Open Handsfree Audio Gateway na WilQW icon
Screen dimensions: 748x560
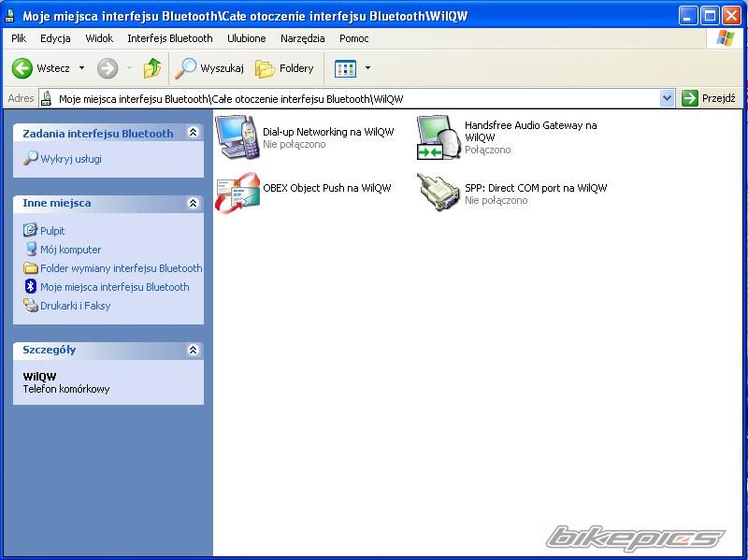pos(438,136)
